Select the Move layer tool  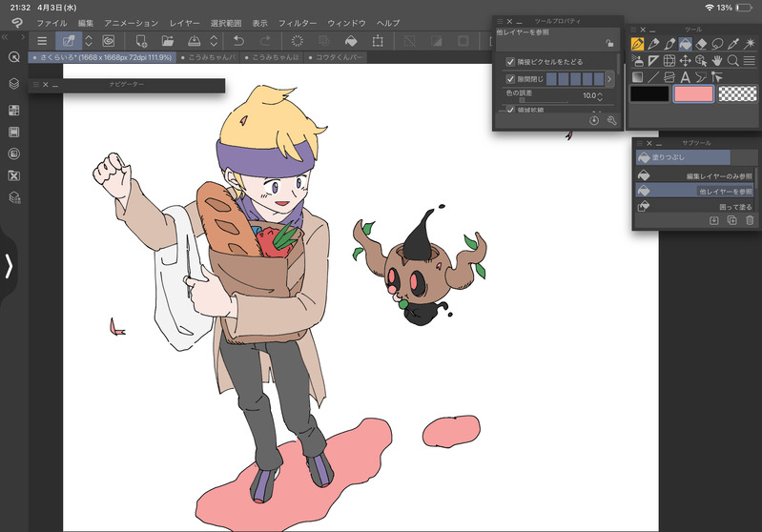685,61
